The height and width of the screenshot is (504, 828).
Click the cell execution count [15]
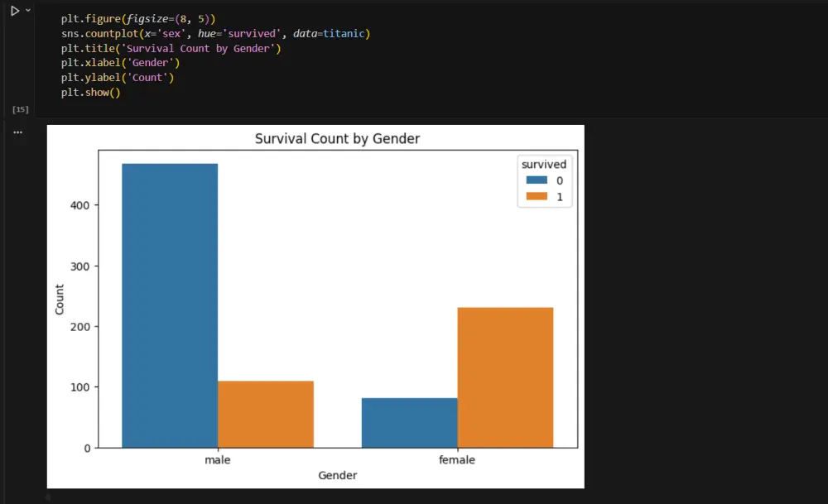(19, 108)
